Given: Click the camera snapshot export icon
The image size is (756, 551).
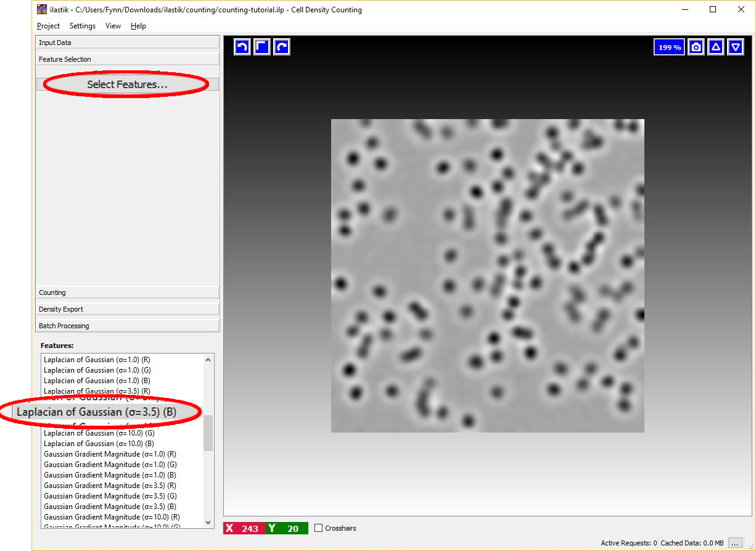Looking at the screenshot, I should (696, 47).
